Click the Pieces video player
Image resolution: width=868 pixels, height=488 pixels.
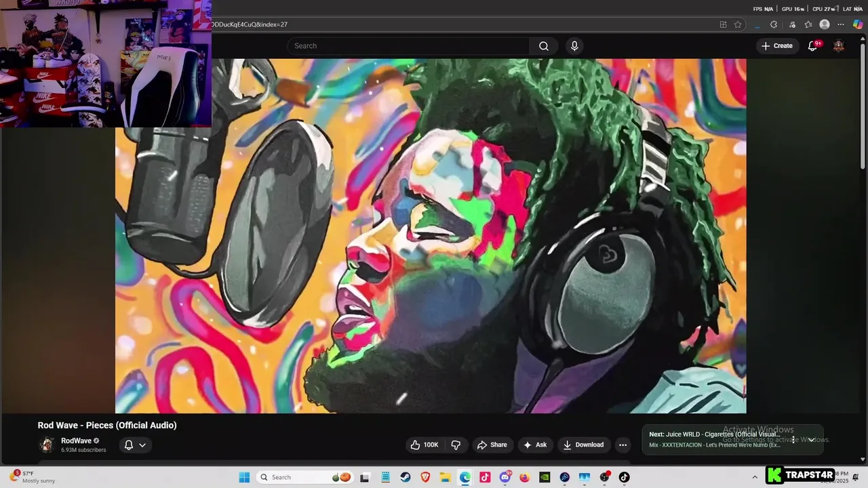[x=431, y=236]
